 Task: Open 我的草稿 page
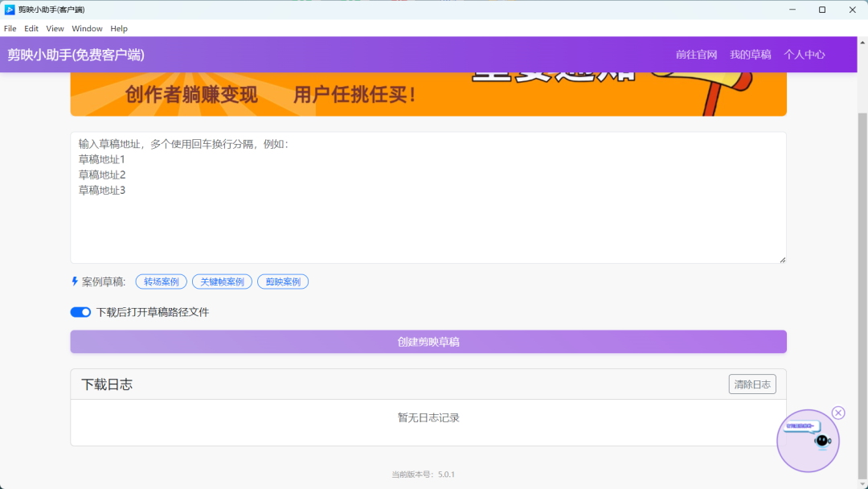[x=750, y=54]
